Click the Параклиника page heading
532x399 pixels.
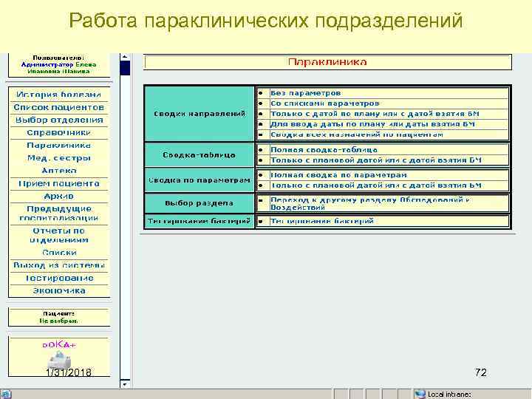[327, 62]
